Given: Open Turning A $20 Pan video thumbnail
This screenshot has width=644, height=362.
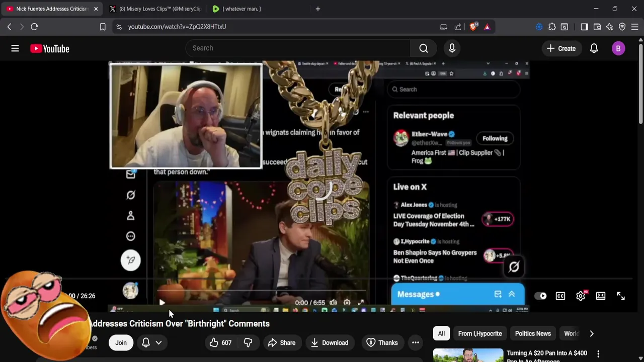Looking at the screenshot, I should 468,355.
